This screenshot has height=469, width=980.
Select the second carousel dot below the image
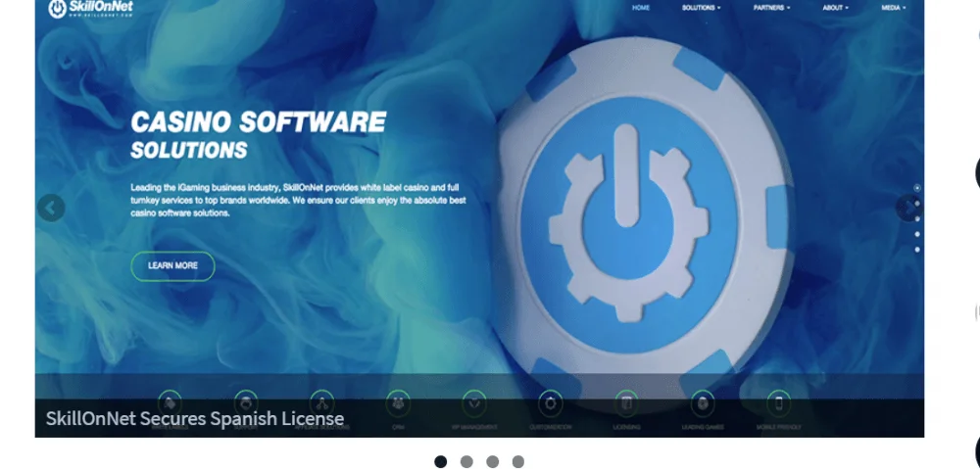(x=466, y=461)
